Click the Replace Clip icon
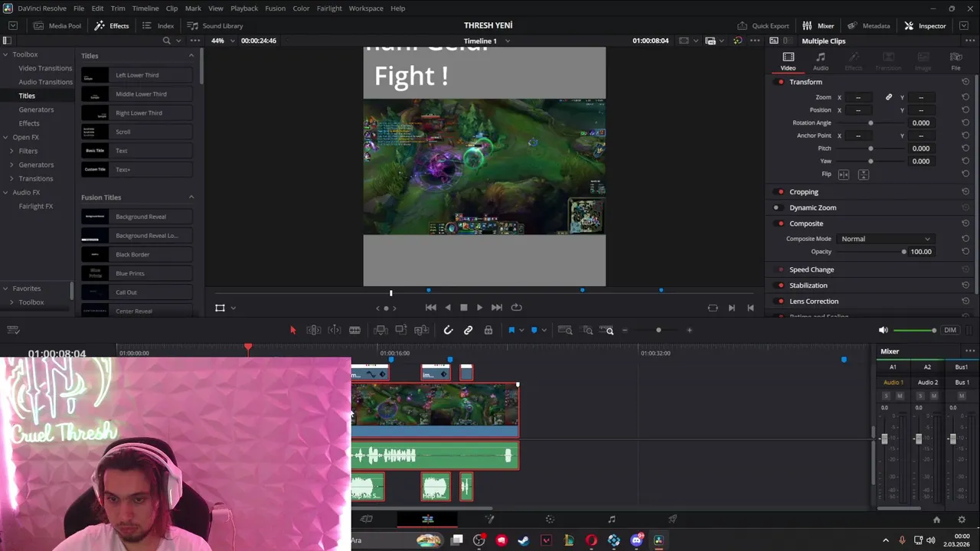980x551 pixels. pos(421,330)
